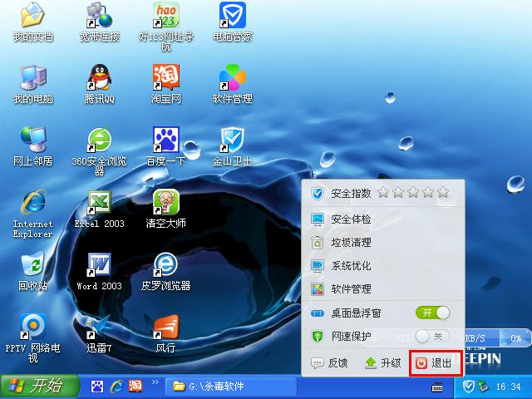Click the 退出 exit button

(x=433, y=362)
